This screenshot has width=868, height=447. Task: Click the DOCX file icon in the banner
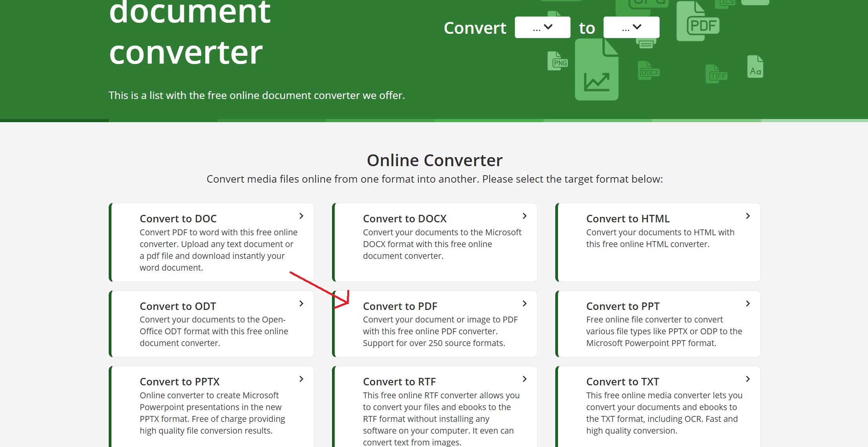click(649, 71)
